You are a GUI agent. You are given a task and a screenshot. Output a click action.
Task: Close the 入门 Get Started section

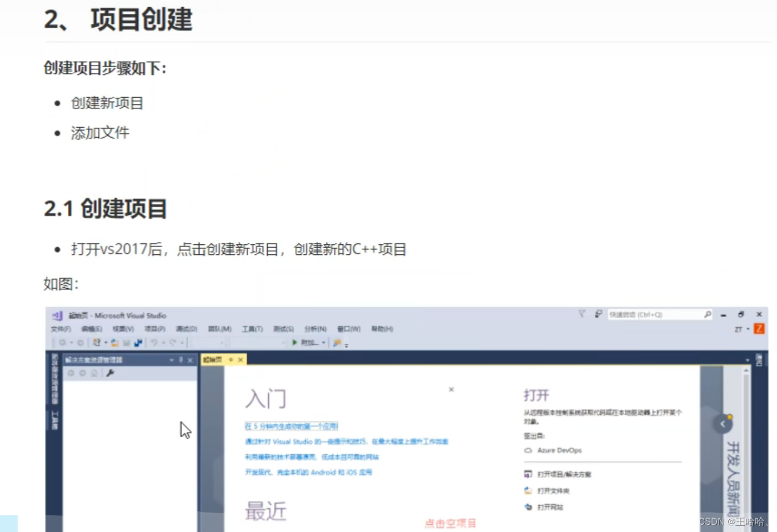(452, 389)
